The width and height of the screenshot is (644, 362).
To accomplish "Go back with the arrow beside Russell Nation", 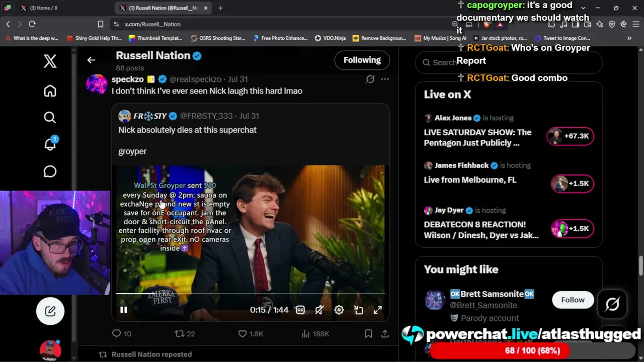I will [91, 60].
